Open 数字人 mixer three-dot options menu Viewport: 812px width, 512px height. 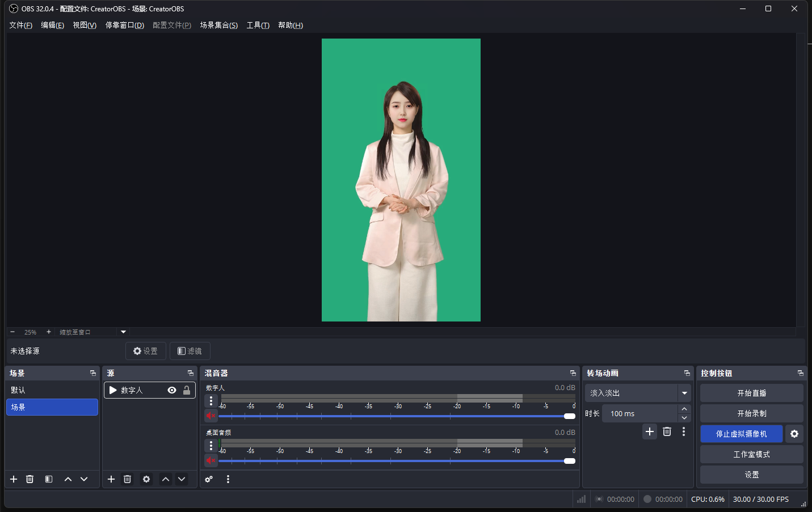click(211, 401)
